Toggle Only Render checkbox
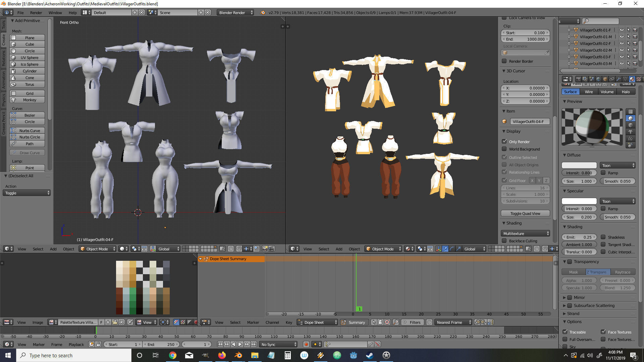Screen dimensions: 644x362 [504, 141]
